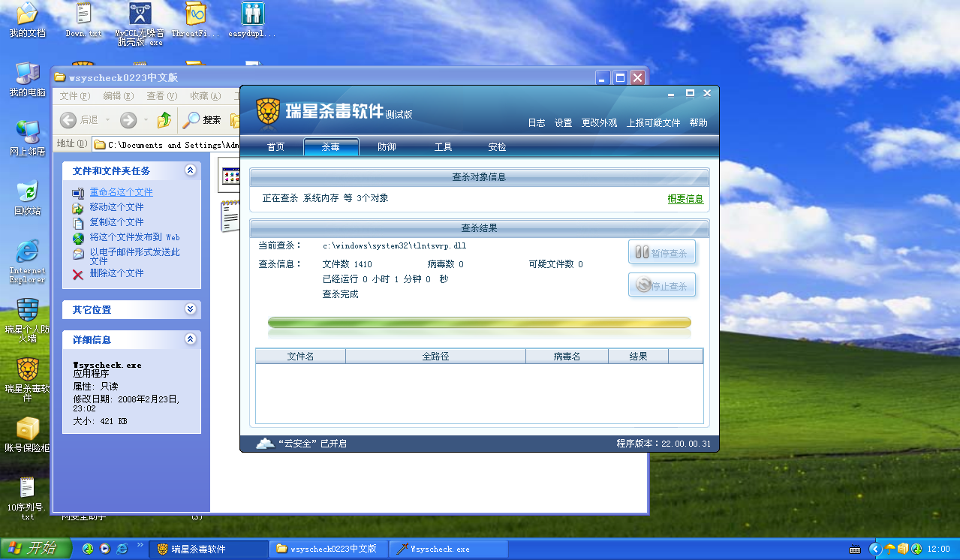Sort results by 全路径 column header
This screenshot has width=960, height=560.
435,356
